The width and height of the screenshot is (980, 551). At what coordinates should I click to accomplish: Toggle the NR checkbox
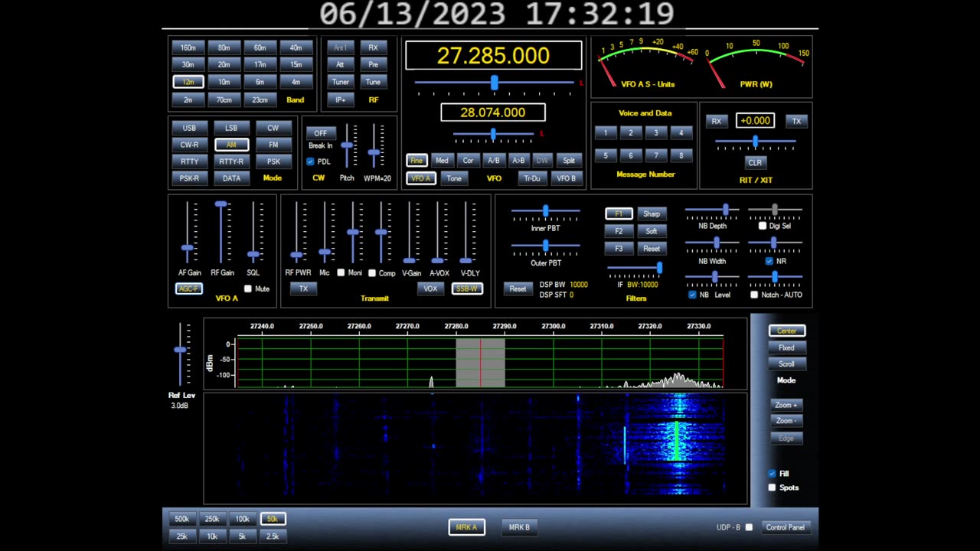point(769,261)
